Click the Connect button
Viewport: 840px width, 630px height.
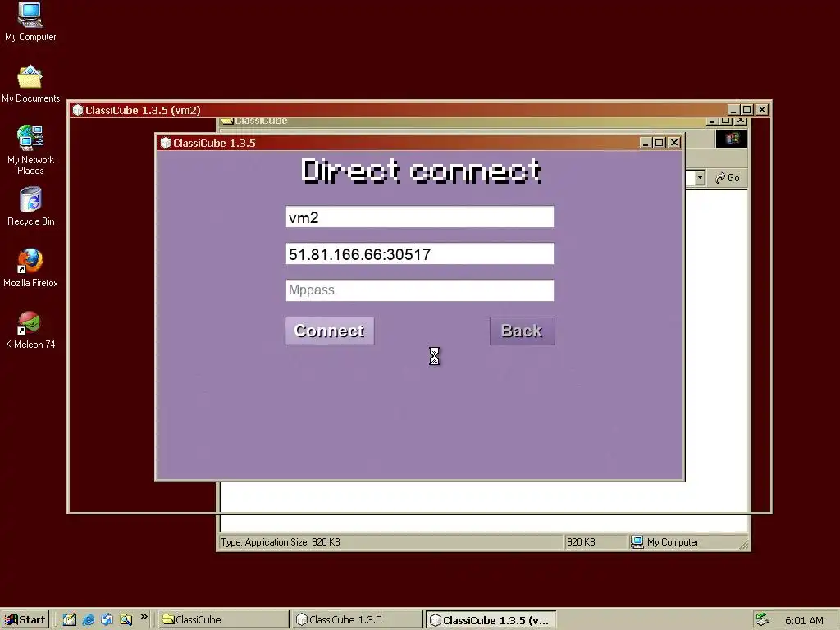click(x=330, y=331)
